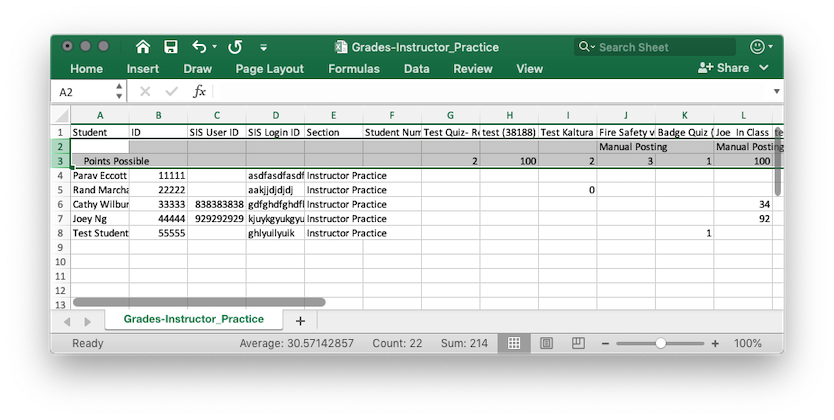Click the Share button
834x420 pixels.
(x=725, y=68)
